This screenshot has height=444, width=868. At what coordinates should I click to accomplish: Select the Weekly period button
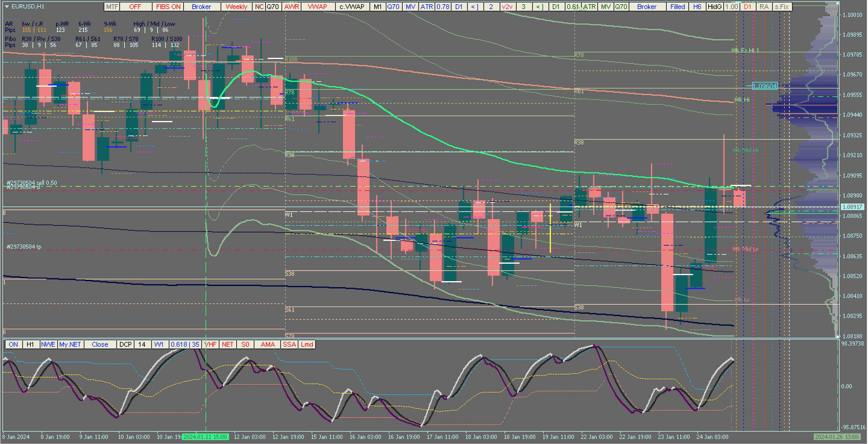pos(236,7)
